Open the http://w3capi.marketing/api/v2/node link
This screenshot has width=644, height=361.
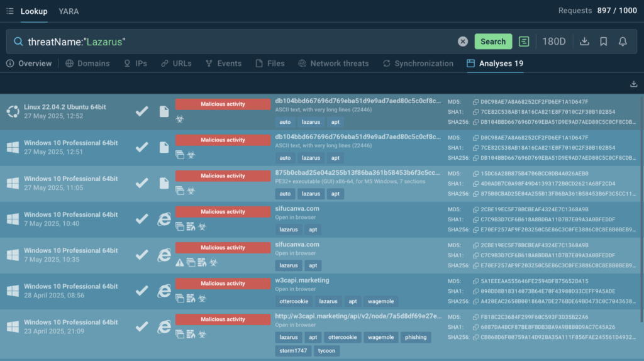(x=358, y=316)
